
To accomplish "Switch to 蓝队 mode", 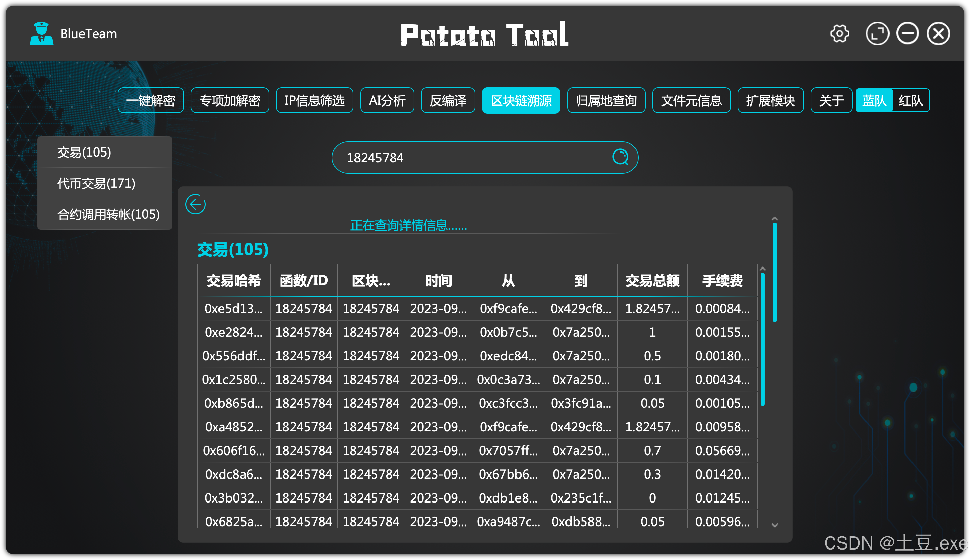I will 874,101.
